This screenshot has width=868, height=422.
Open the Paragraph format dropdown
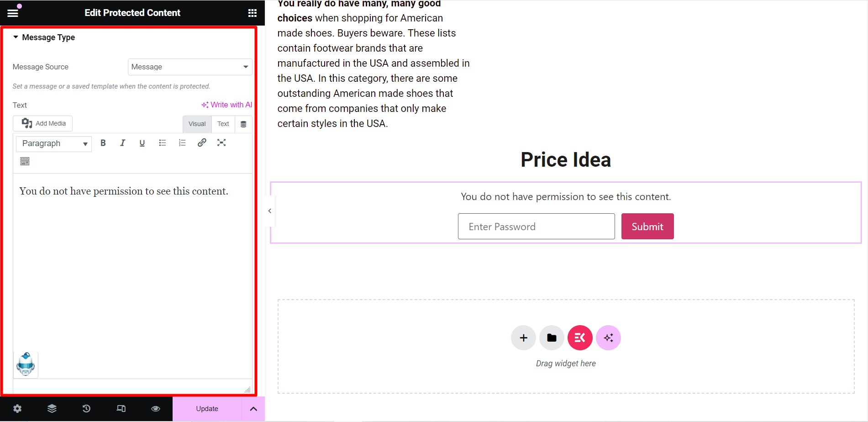click(54, 143)
